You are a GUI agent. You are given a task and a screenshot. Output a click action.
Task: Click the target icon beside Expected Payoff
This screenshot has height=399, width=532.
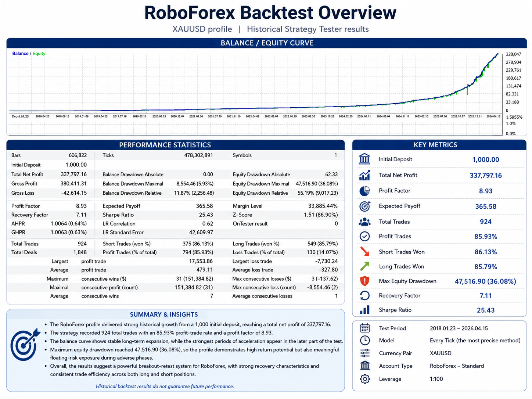[364, 206]
